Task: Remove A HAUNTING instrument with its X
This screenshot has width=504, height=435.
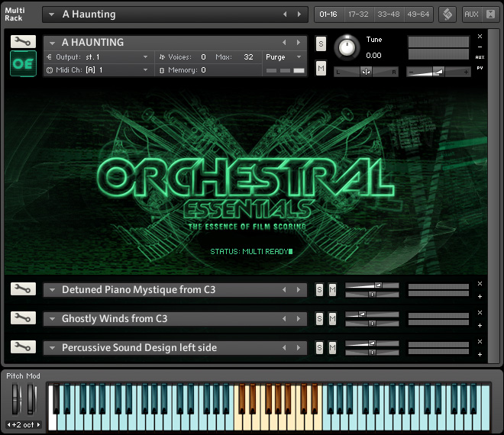Action: (x=480, y=37)
